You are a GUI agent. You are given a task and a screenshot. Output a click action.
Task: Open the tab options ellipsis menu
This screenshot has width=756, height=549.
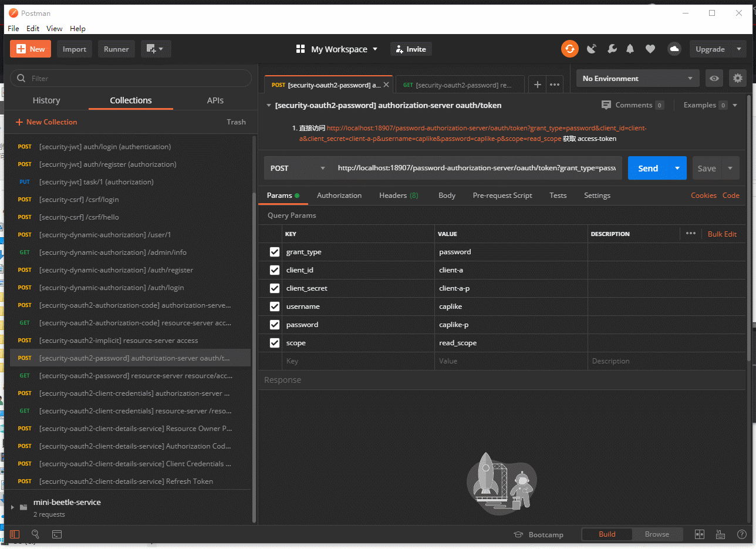555,85
